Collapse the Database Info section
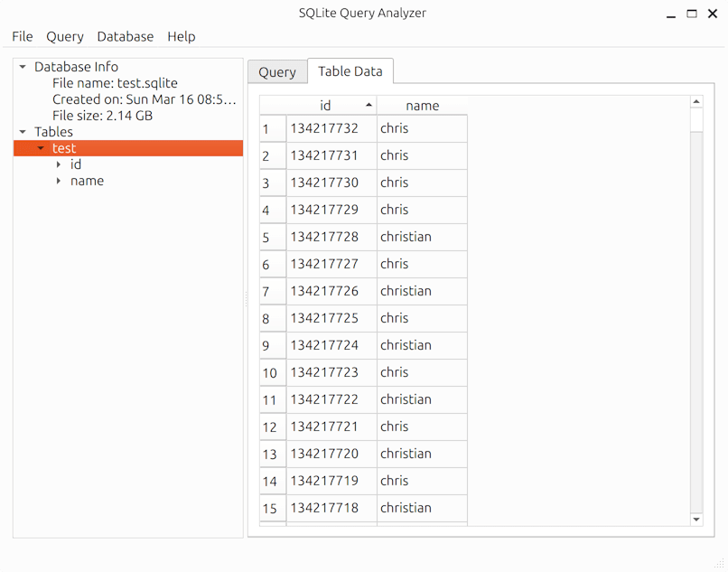728x572 pixels. click(x=23, y=66)
